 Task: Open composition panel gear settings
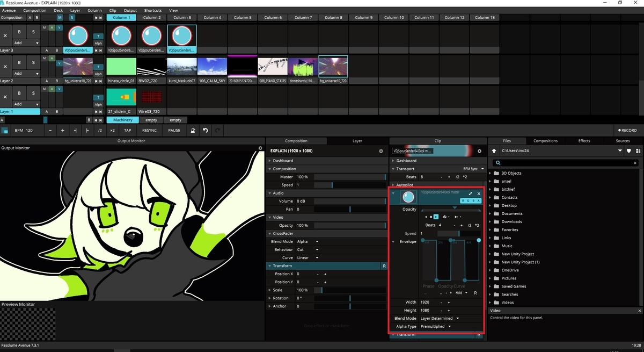[x=380, y=151]
